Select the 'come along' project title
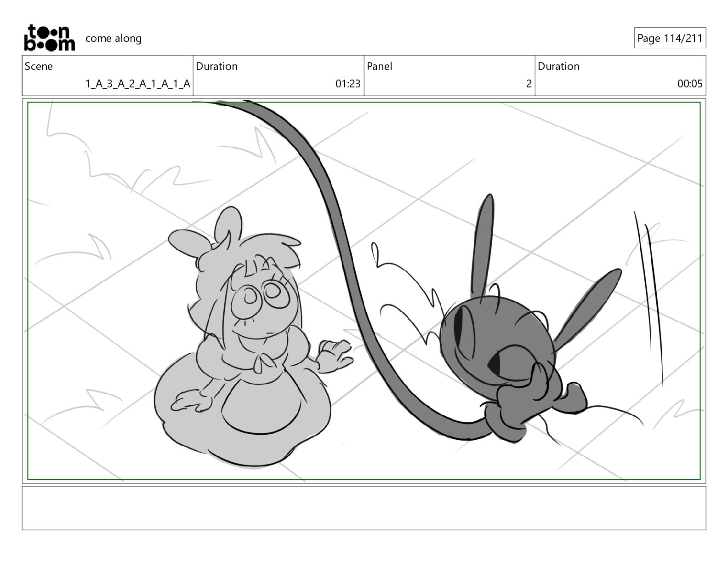Viewport: 728px width, 563px height. point(114,38)
